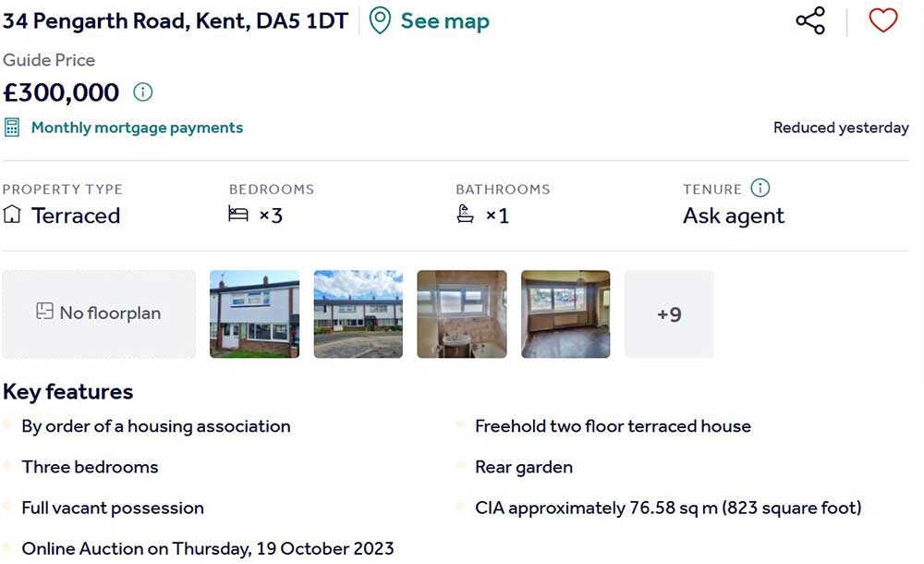Click the Ask agent tenure text
This screenshot has height=564, width=924.
tap(733, 216)
